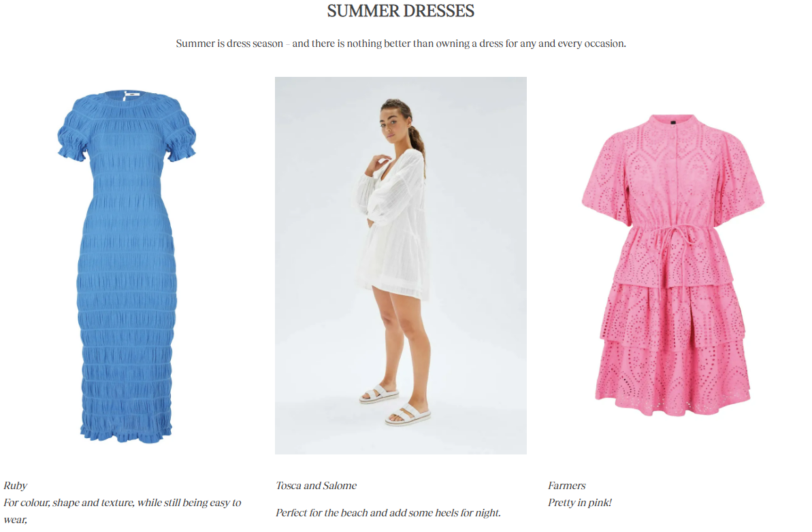Select the 'Perfect for the beach' caption
Screen dimensions: 812x532
[x=389, y=513]
